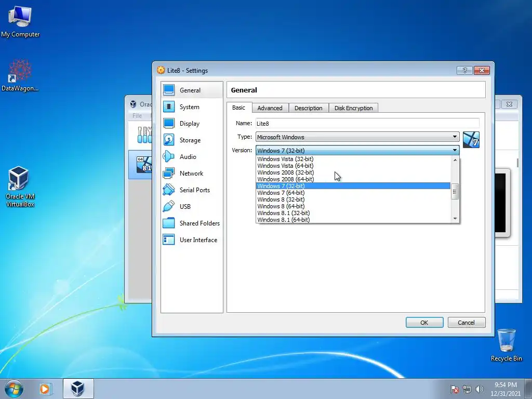Click highlighted Windows 7 (32-bit) list entry
Viewport: 532px width, 399px height.
pos(353,186)
